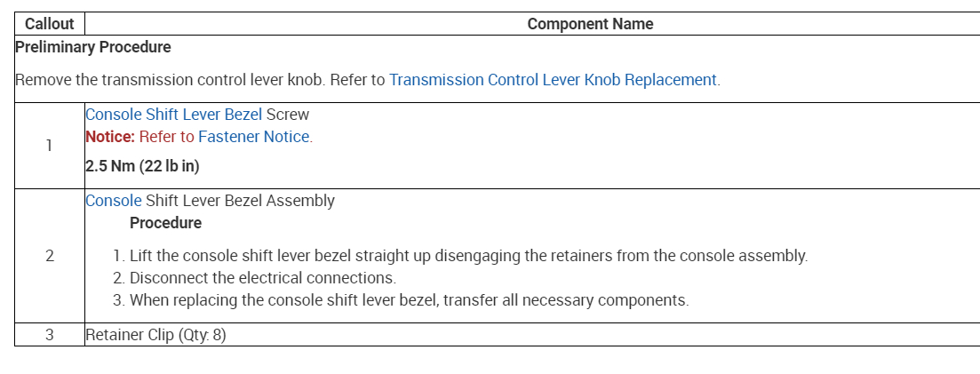Open the Fastener Notice link
Image resolution: width=980 pixels, height=374 pixels.
coord(253,137)
